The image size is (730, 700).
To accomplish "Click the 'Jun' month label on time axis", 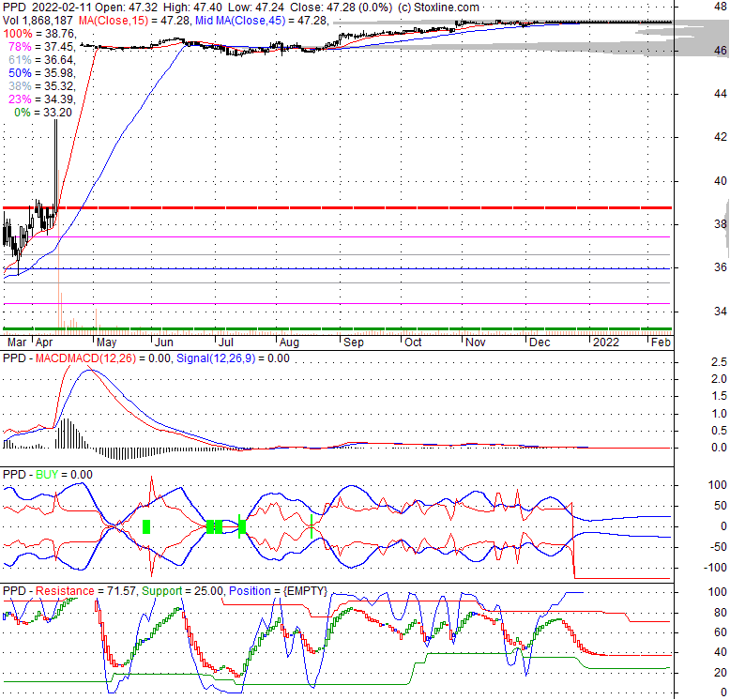I will 164,342.
